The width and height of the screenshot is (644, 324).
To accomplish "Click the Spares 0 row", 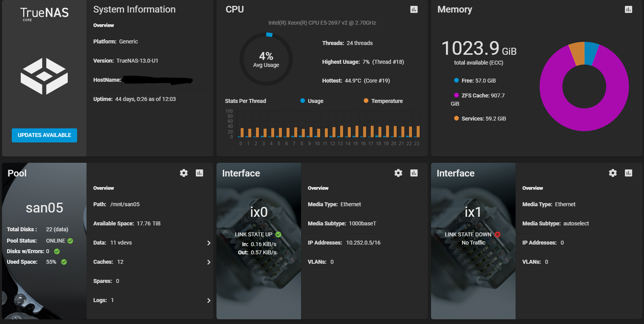I will tap(150, 281).
